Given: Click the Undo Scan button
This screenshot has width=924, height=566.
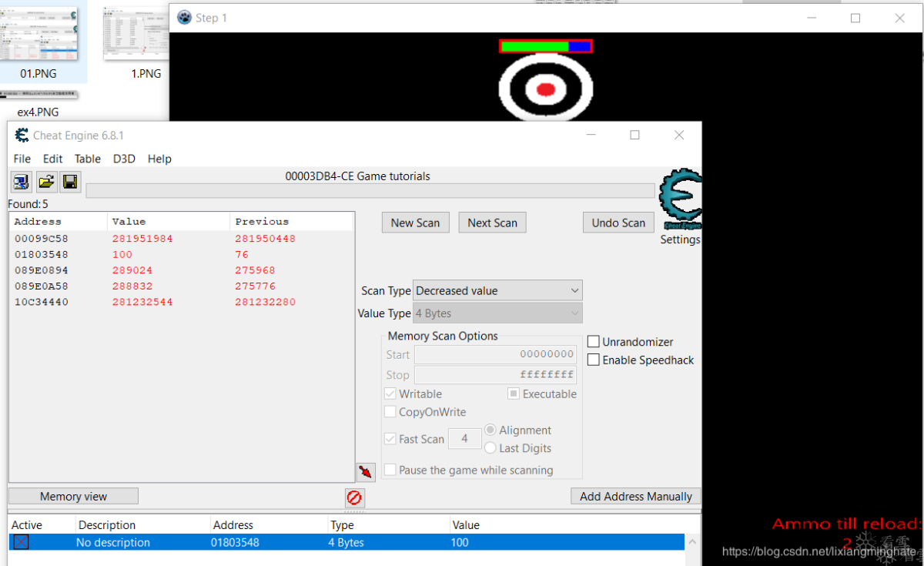Looking at the screenshot, I should tap(618, 223).
